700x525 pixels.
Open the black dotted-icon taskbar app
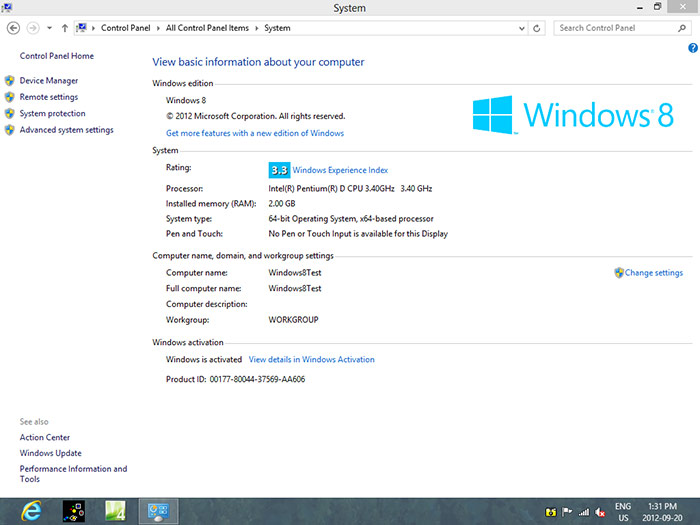[x=74, y=512]
